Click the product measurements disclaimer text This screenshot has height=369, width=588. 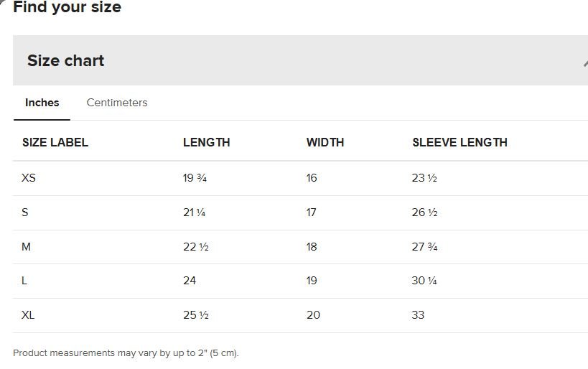[x=126, y=353]
